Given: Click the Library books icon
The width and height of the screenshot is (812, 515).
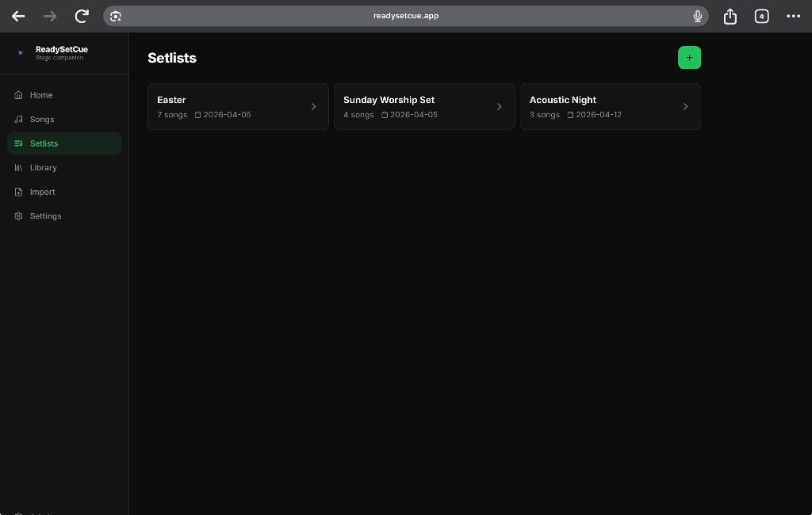Looking at the screenshot, I should [19, 168].
